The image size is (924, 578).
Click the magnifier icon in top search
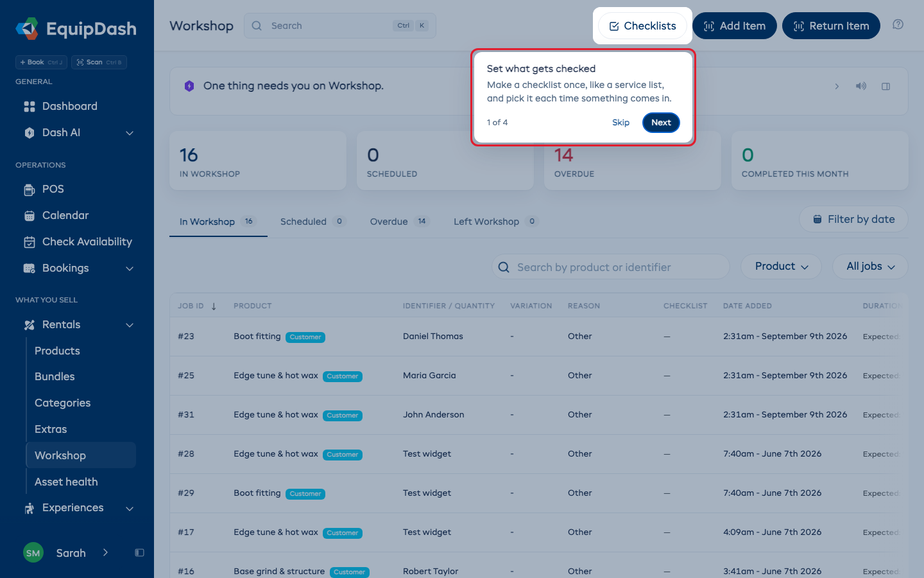tap(257, 26)
